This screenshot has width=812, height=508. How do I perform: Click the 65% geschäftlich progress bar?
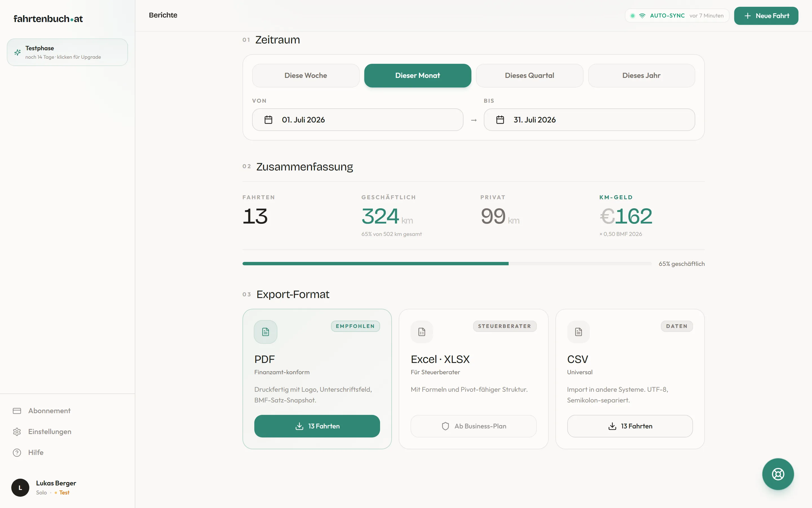pos(447,264)
